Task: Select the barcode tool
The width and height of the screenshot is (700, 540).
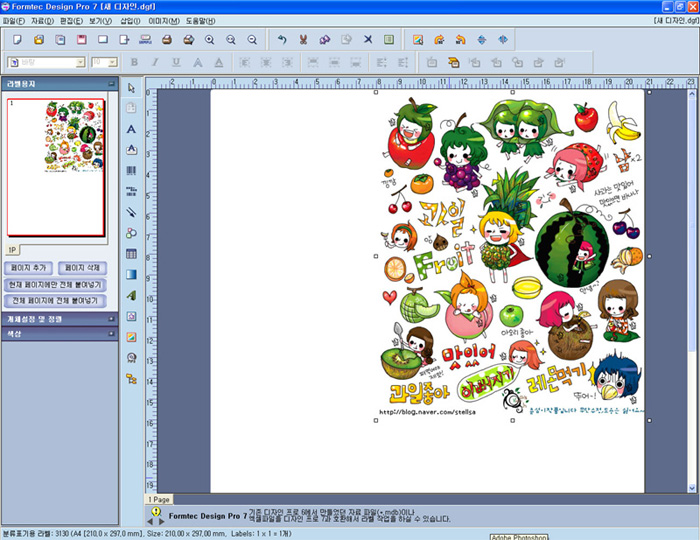Action: tap(131, 170)
